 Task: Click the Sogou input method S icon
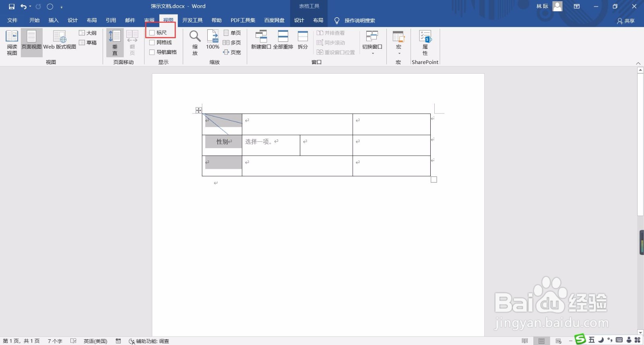point(580,339)
